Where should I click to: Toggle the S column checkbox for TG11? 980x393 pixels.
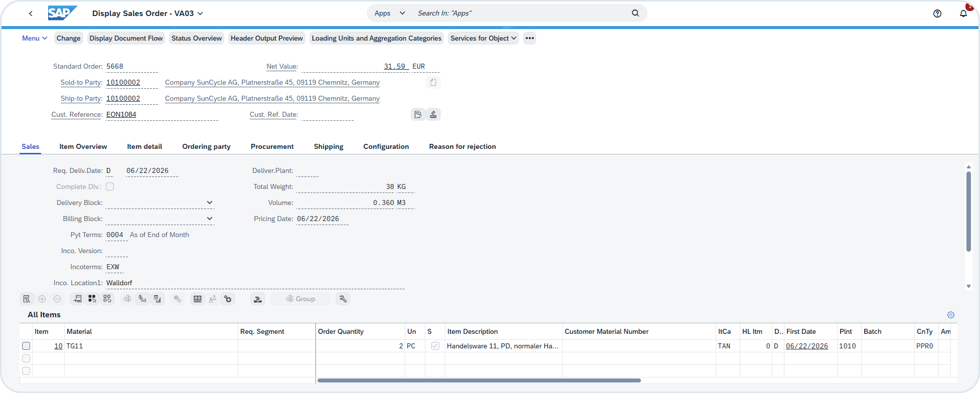pyautogui.click(x=435, y=346)
